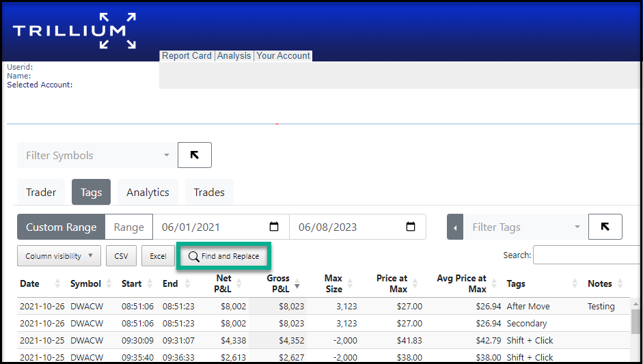This screenshot has width=643, height=364.
Task: Click the Find and Replace button
Action: tap(224, 256)
